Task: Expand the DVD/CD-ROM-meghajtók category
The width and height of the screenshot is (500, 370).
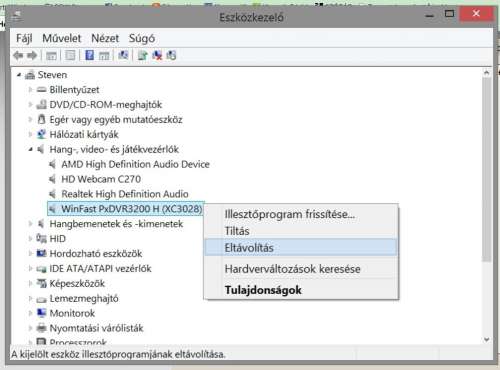Action: point(30,105)
